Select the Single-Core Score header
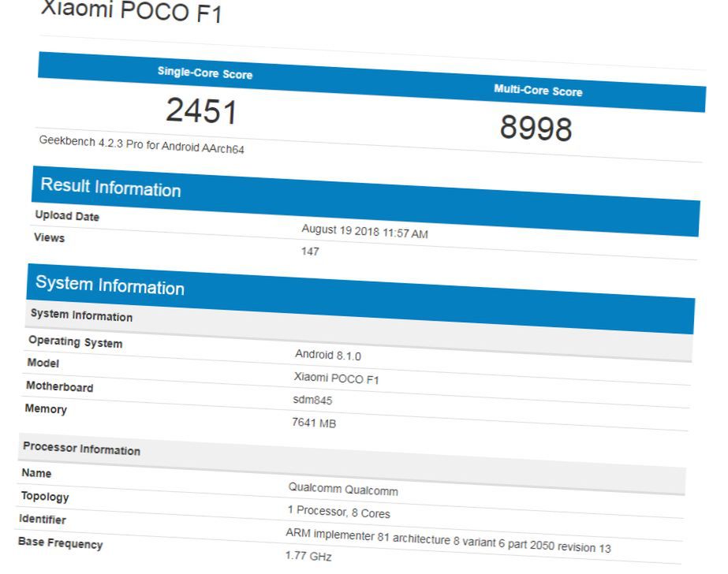The width and height of the screenshot is (728, 574). click(x=205, y=73)
